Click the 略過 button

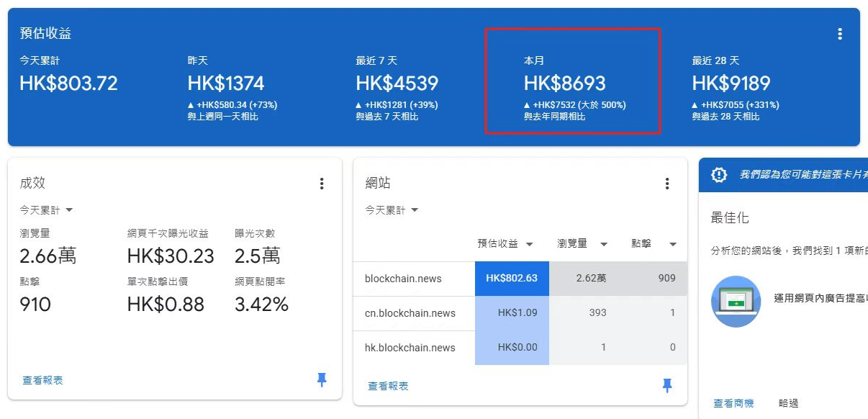(x=788, y=403)
